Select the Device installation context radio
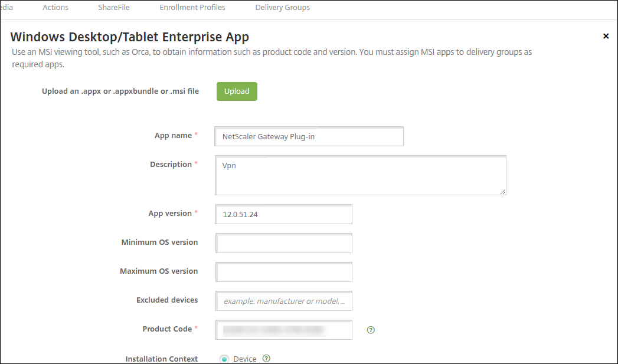Image resolution: width=618 pixels, height=364 pixels. coord(224,359)
